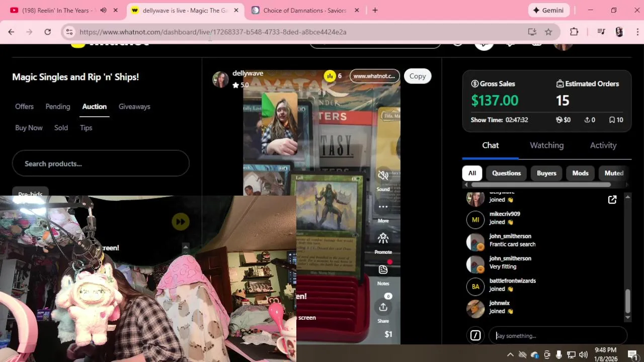Image resolution: width=644 pixels, height=362 pixels.
Task: Click the battlefrontwizards username in chat
Action: point(512,281)
